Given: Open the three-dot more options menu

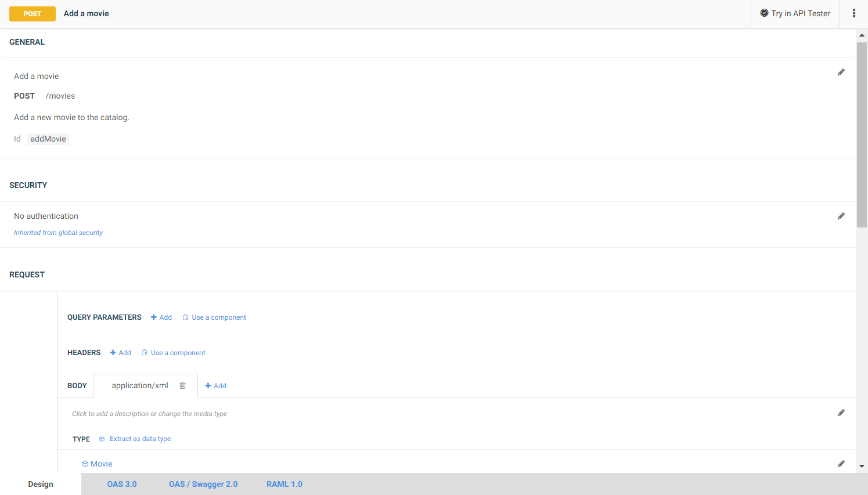Looking at the screenshot, I should [853, 13].
